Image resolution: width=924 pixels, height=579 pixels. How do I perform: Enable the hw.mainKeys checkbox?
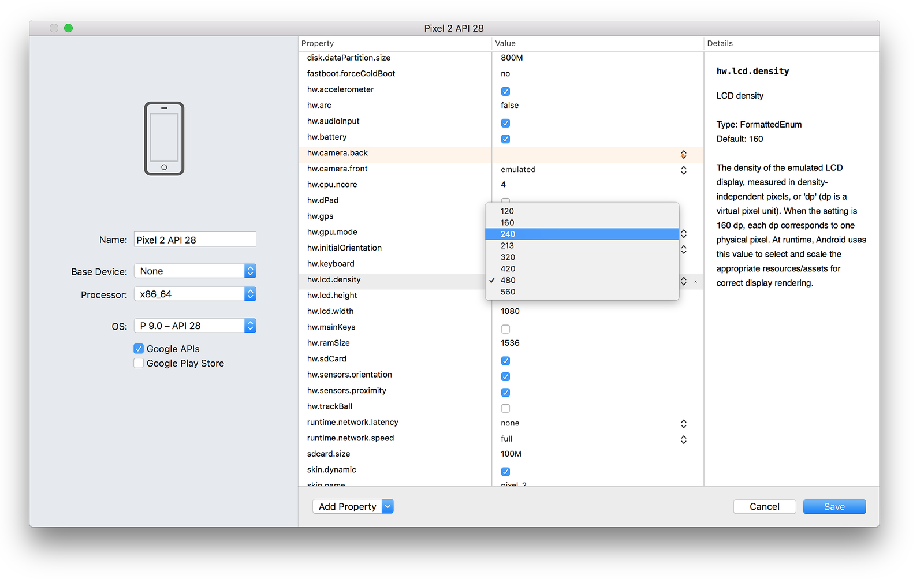[505, 329]
